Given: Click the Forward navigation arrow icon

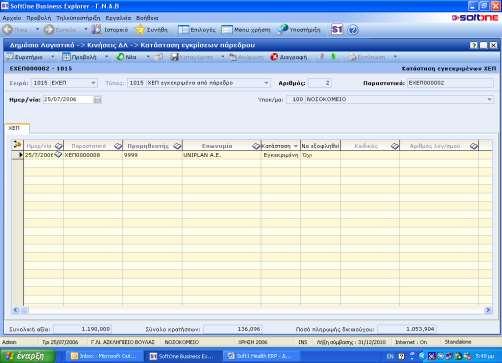Looking at the screenshot, I should click(x=49, y=30).
